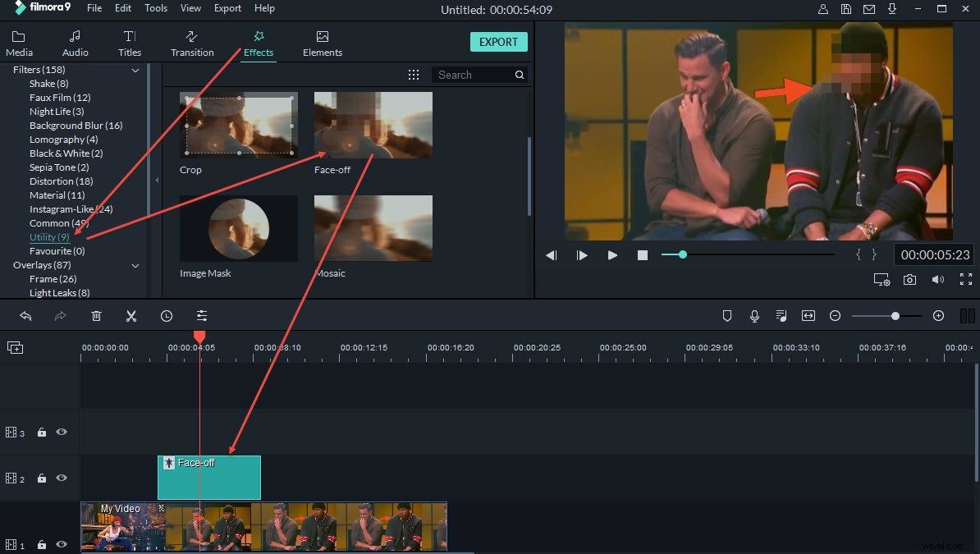Open the audio mixer icon
The width and height of the screenshot is (980, 554).
(x=781, y=315)
